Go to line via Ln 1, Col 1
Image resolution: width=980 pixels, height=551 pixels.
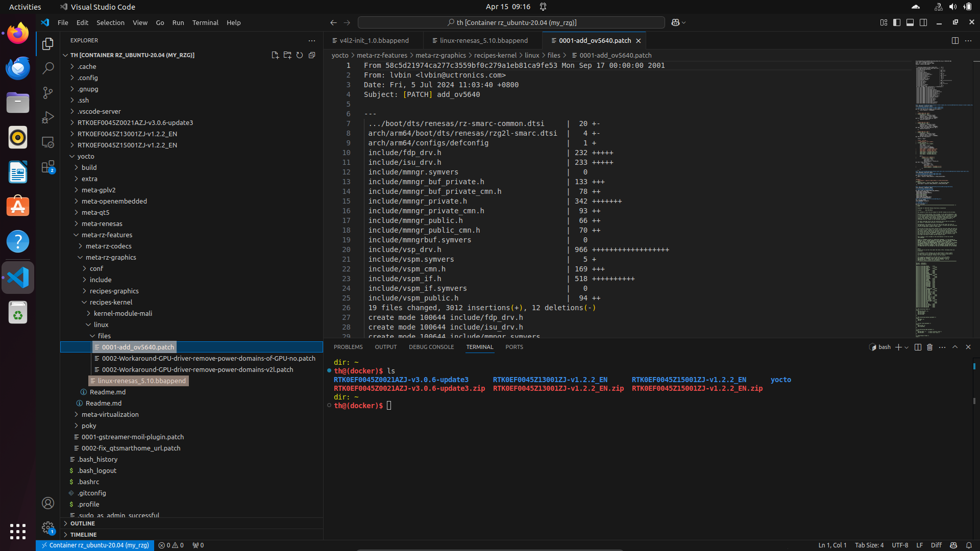832,545
